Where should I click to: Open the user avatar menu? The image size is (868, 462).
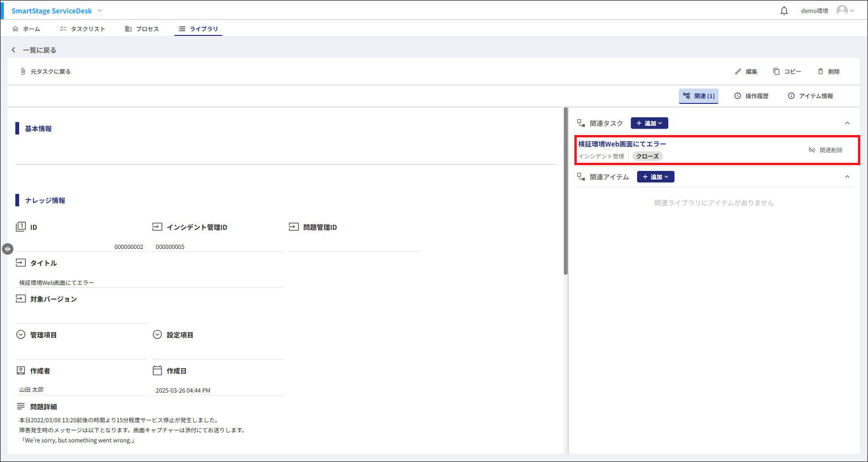click(x=845, y=11)
